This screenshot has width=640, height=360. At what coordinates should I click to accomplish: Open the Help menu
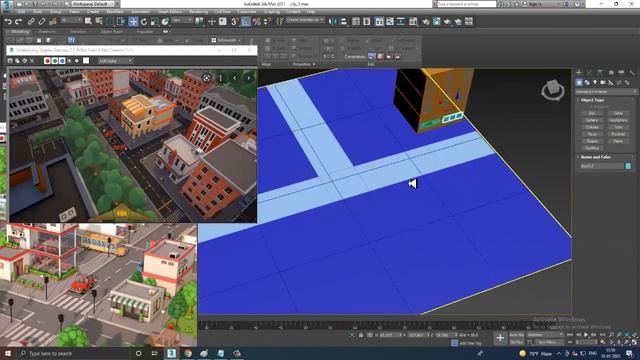click(x=311, y=12)
